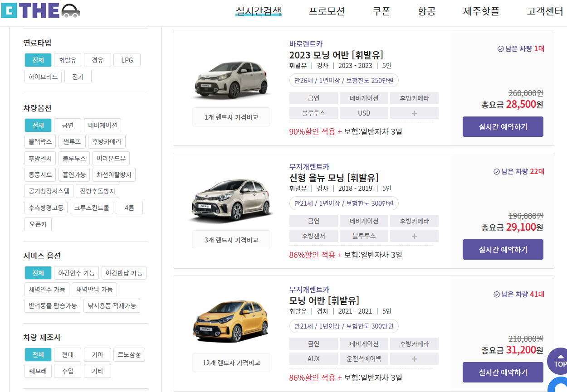The image size is (567, 392).
Task: Open the 고객센터 menu
Action: (x=545, y=11)
